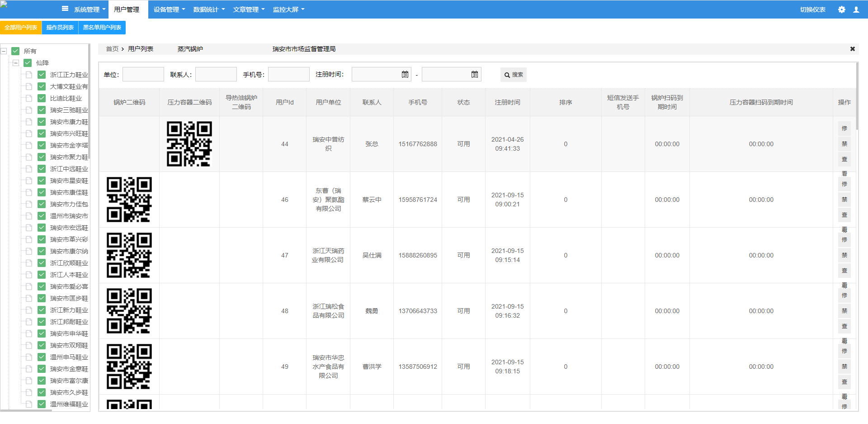Click the 查 view button for user 49

point(844,382)
